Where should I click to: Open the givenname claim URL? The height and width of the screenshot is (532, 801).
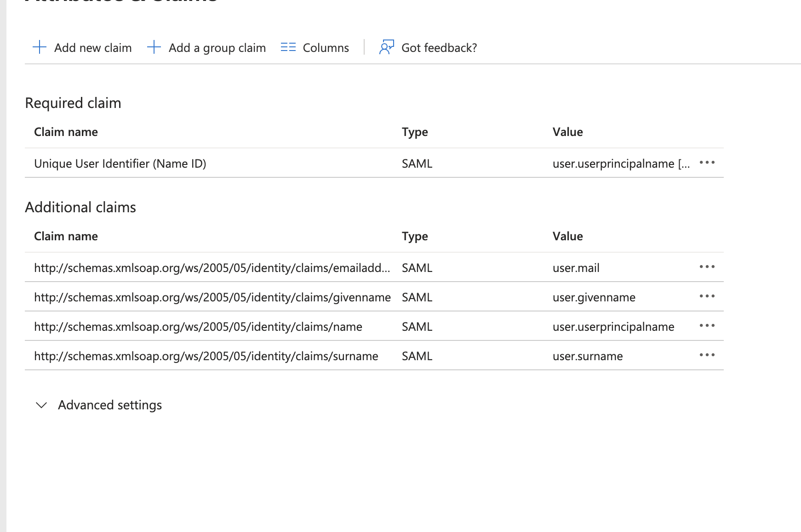point(212,297)
